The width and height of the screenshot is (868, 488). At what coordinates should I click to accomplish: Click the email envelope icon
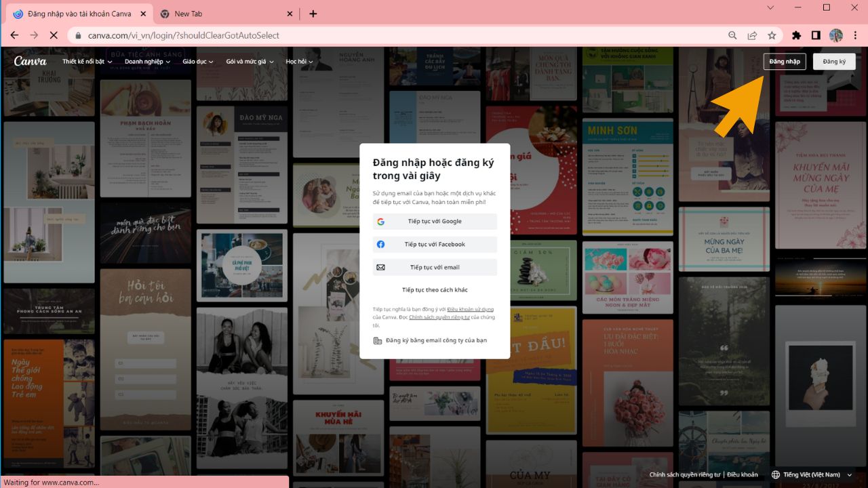381,268
